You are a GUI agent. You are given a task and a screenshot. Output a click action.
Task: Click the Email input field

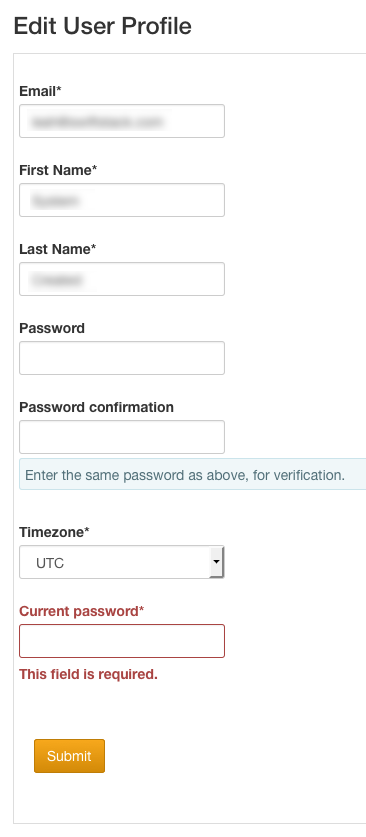coord(122,121)
